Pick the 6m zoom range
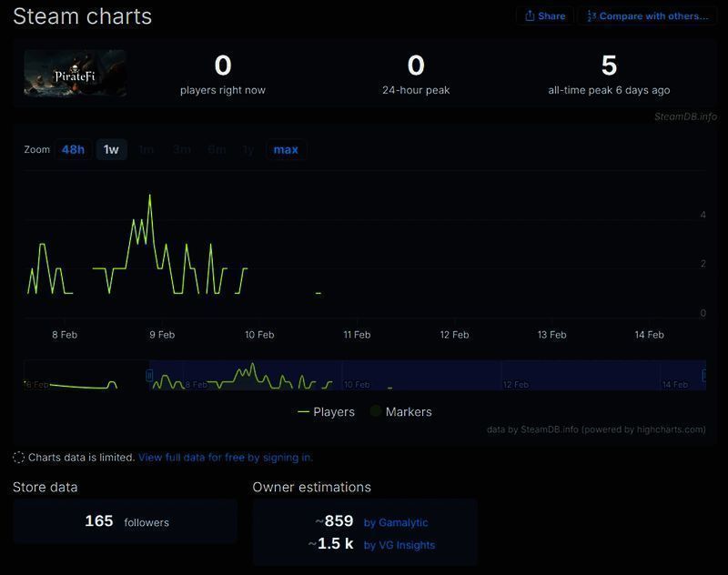This screenshot has height=575, width=728. [217, 149]
